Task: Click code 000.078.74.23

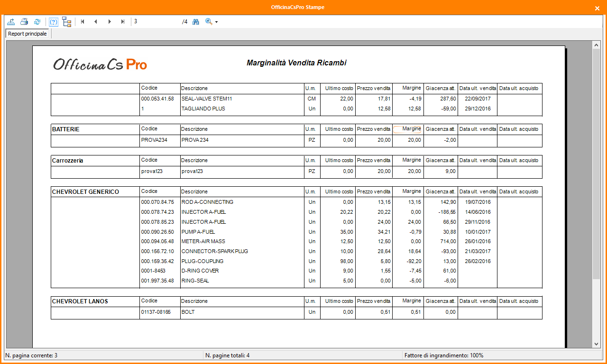Action: [157, 212]
